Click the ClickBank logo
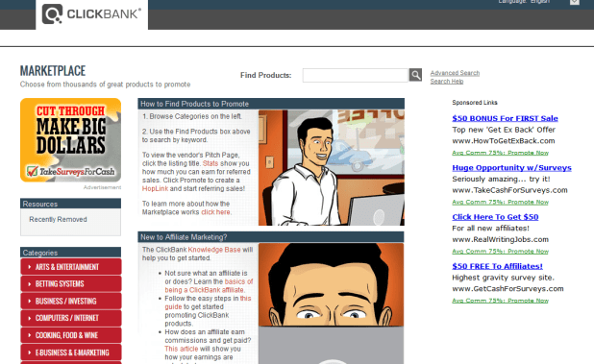The image size is (594, 364). 91,14
